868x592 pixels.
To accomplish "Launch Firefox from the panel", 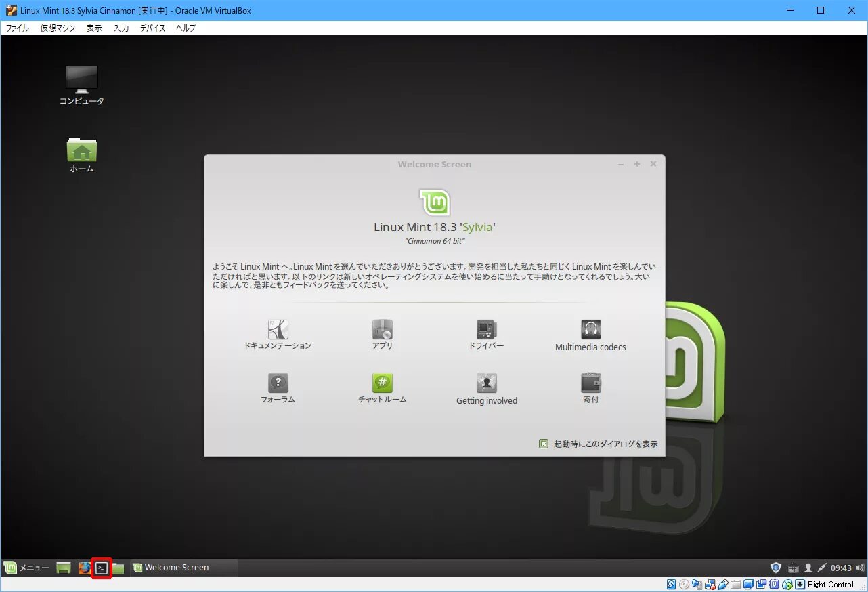I will tap(85, 568).
